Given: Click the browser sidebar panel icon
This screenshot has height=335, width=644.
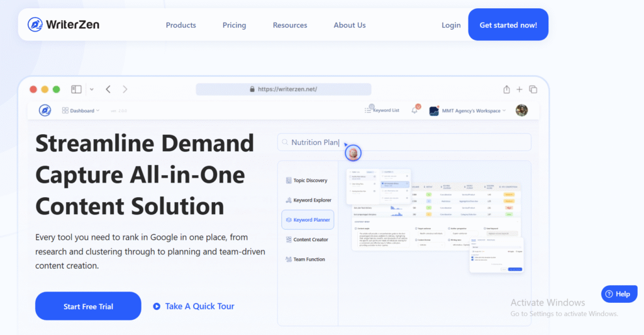Looking at the screenshot, I should click(x=76, y=89).
